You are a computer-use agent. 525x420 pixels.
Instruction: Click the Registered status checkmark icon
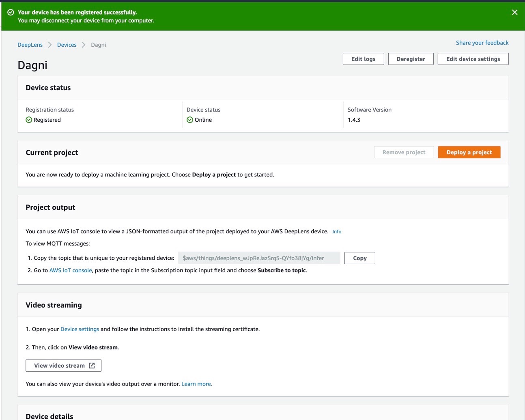[29, 120]
